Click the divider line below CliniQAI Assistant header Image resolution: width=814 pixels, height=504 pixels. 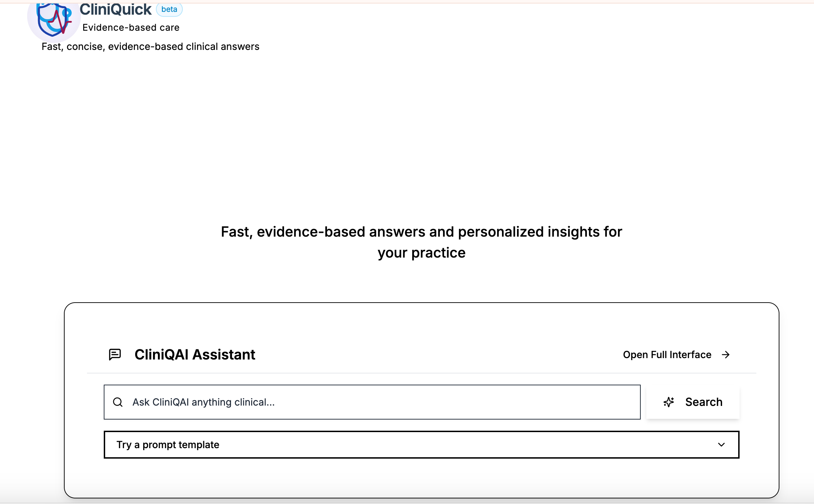(421, 373)
